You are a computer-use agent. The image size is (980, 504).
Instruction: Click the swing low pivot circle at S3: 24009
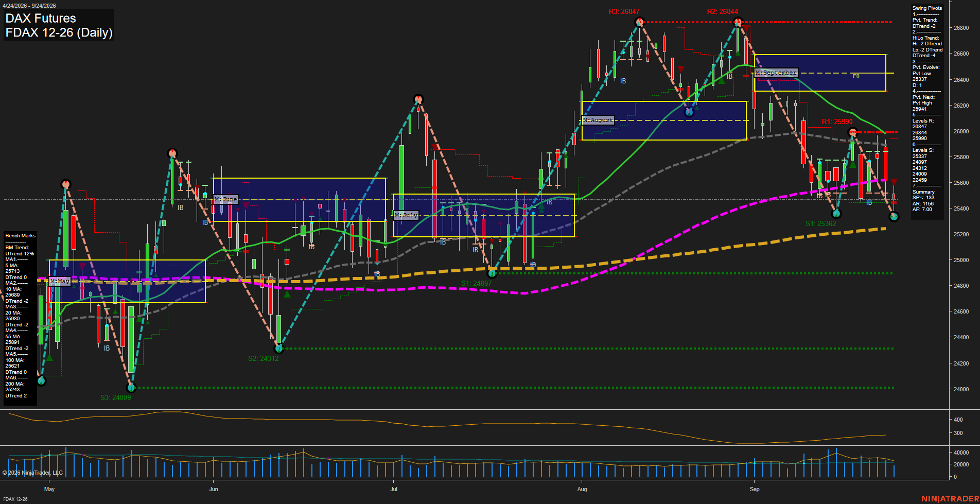tap(131, 388)
